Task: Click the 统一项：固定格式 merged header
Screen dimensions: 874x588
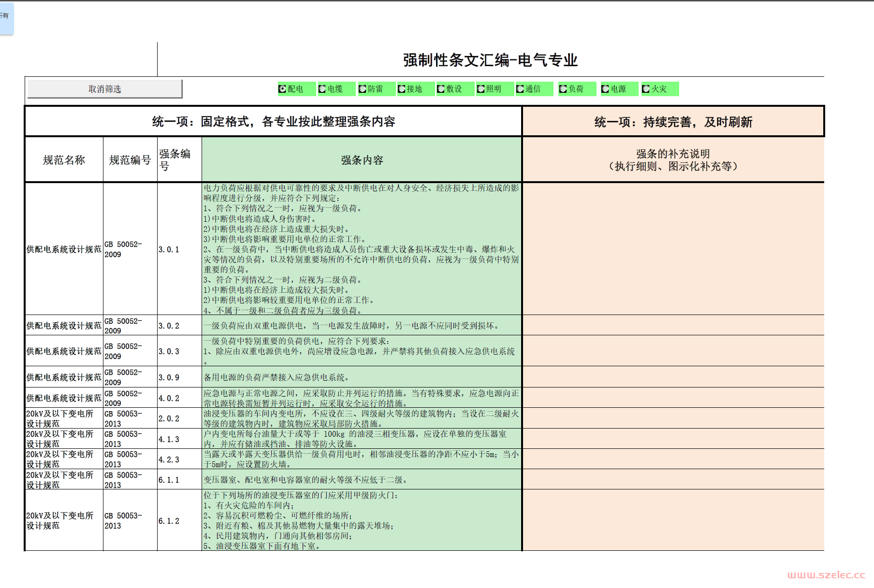Action: [274, 122]
